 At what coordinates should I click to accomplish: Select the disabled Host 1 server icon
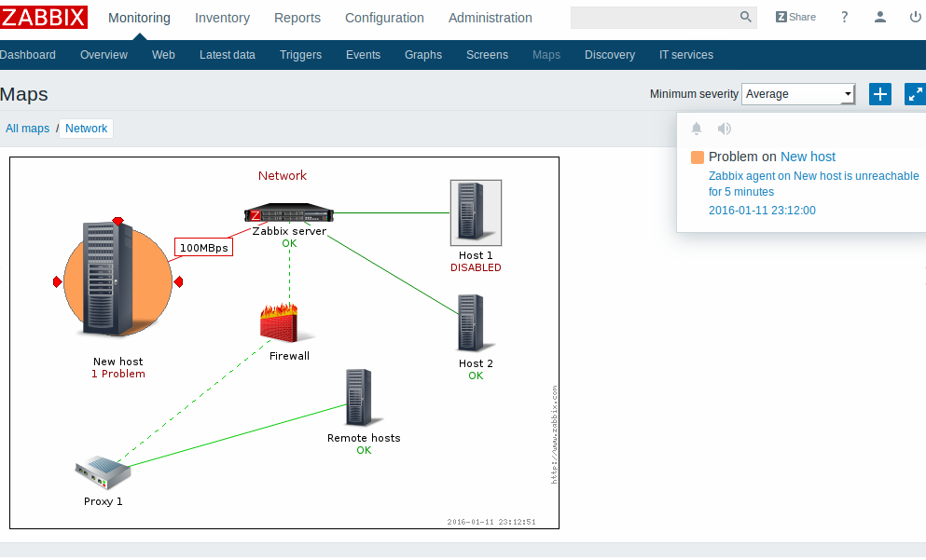click(x=476, y=212)
